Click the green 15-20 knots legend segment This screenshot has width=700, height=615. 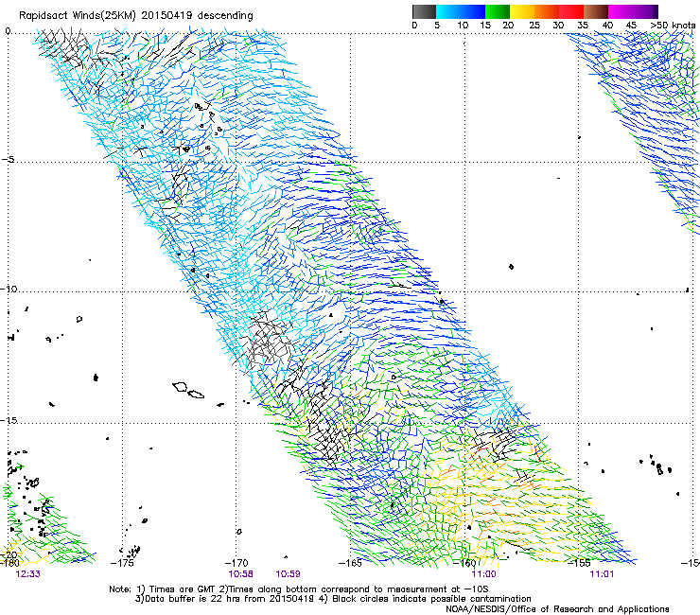(498, 11)
